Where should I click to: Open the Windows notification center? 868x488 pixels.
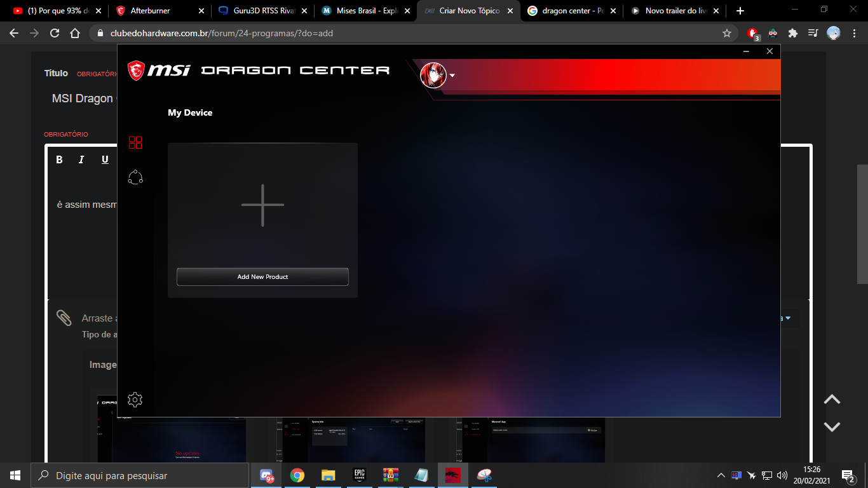click(847, 475)
